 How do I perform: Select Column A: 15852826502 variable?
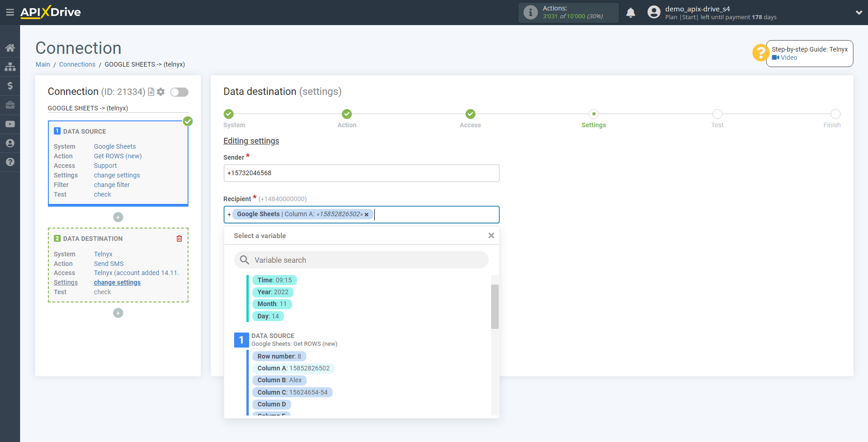coord(293,368)
